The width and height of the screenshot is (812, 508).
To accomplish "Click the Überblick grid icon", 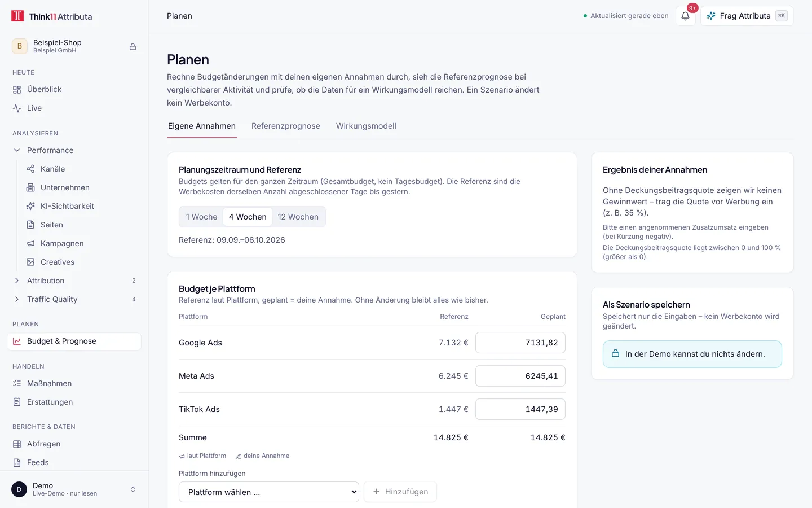I will (x=17, y=90).
